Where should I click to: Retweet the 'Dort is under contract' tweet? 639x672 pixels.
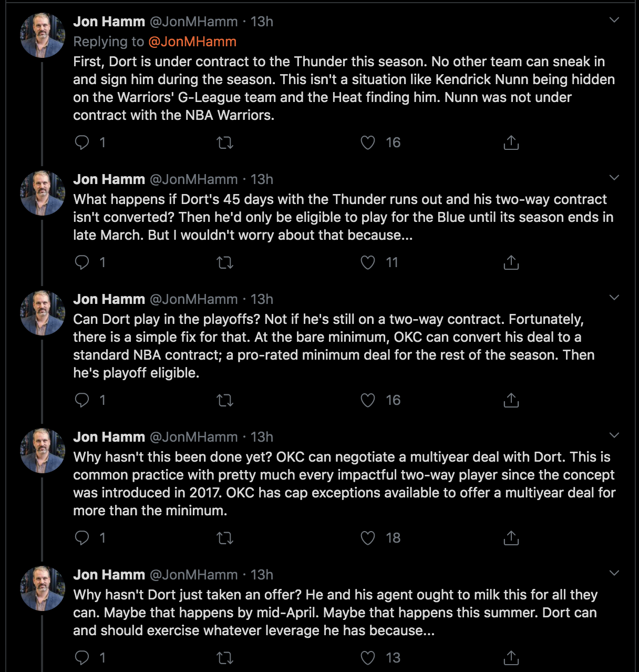pos(225,142)
